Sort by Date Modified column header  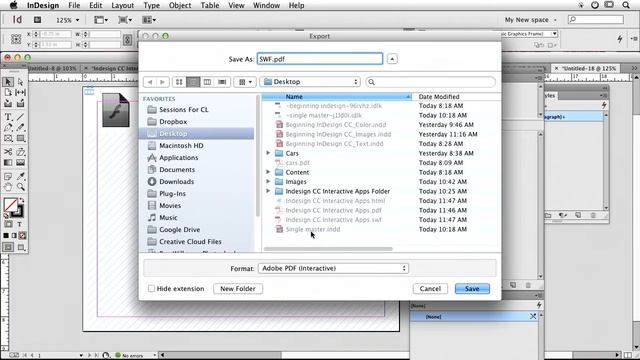pyautogui.click(x=455, y=97)
